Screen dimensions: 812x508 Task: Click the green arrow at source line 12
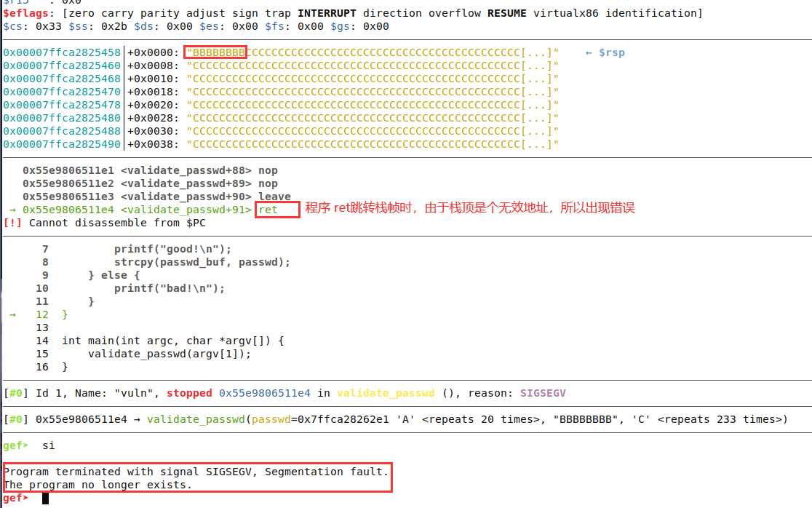[x=12, y=315]
